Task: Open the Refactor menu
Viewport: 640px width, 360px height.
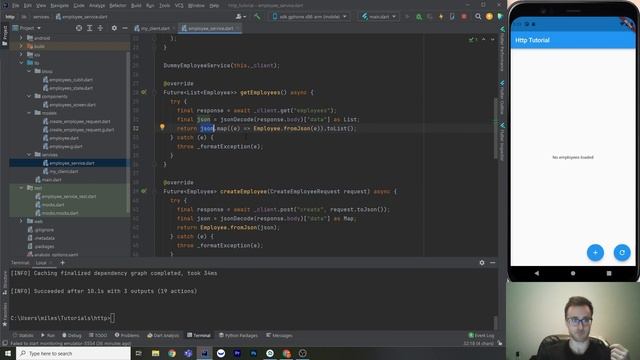Action: click(x=118, y=6)
